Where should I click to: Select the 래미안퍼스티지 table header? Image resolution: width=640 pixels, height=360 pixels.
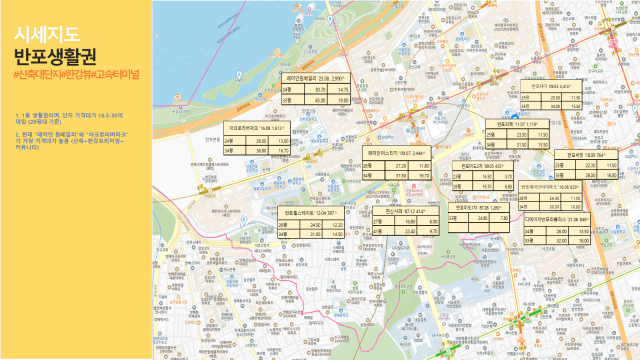click(x=397, y=153)
